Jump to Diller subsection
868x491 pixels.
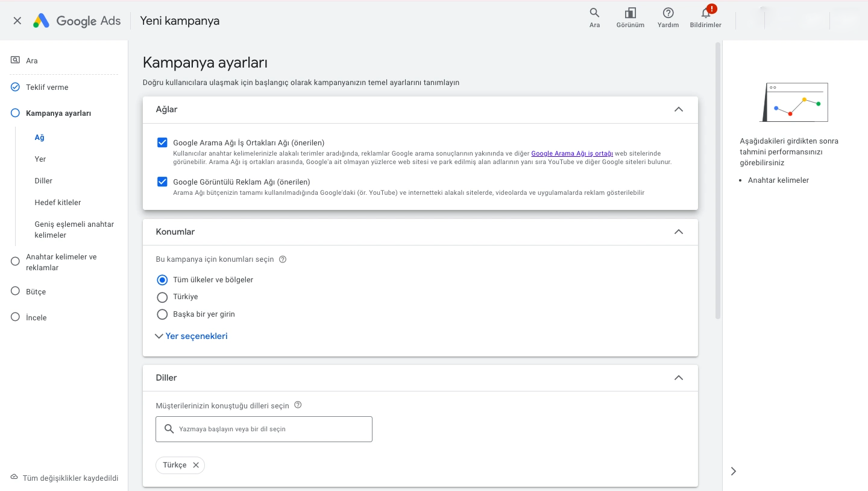(x=43, y=181)
